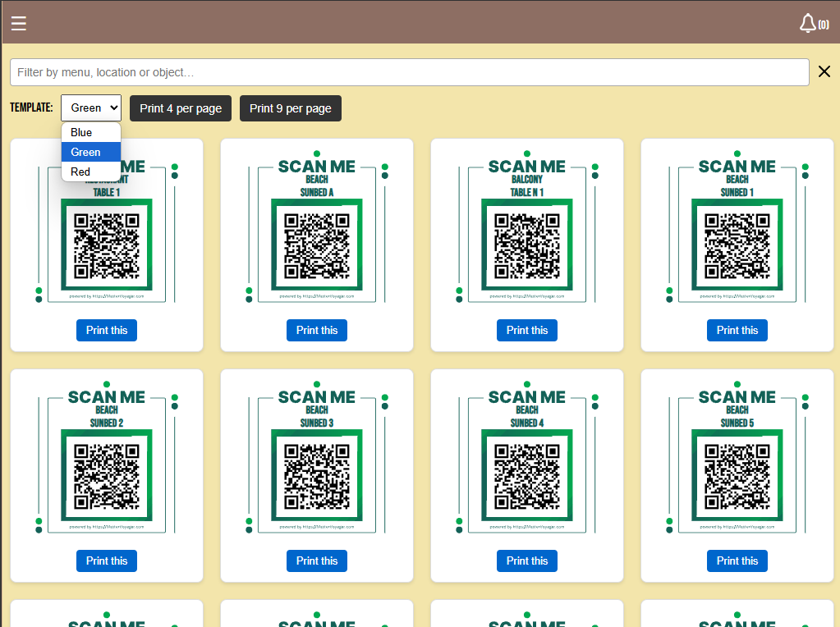Print the Beach Sunbed 1 card
Viewport: 840px width, 627px height.
pyautogui.click(x=737, y=331)
